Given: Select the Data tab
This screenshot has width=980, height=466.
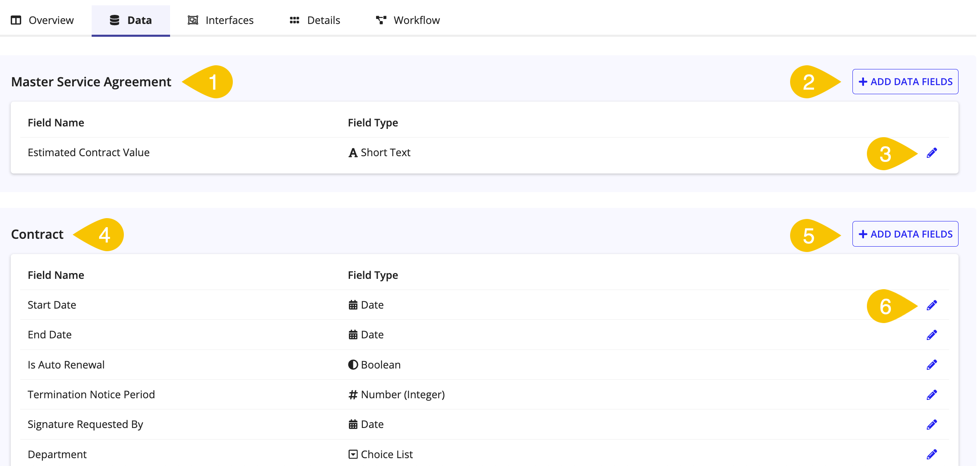Looking at the screenshot, I should click(x=130, y=20).
